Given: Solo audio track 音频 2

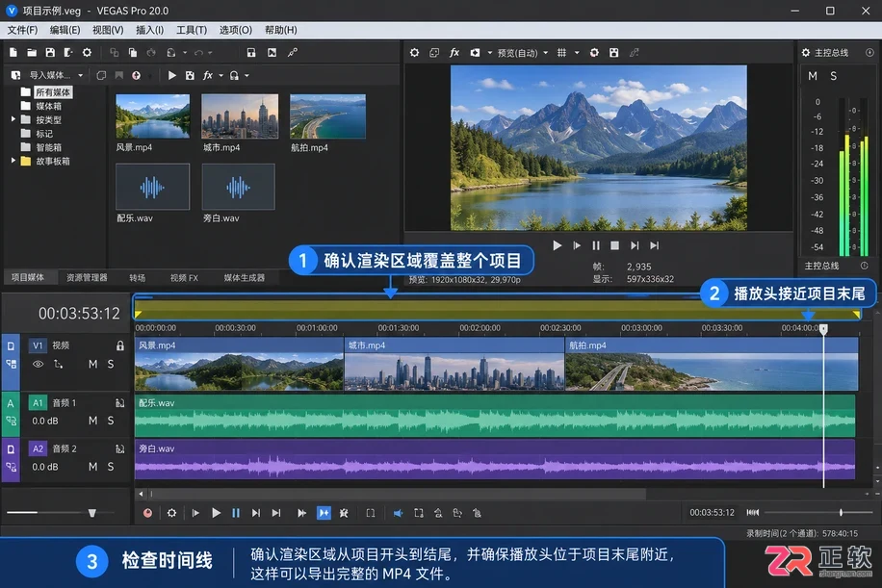Looking at the screenshot, I should point(111,467).
